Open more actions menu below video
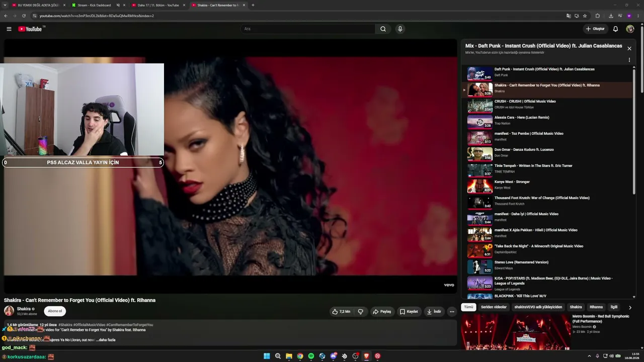 pos(452,312)
